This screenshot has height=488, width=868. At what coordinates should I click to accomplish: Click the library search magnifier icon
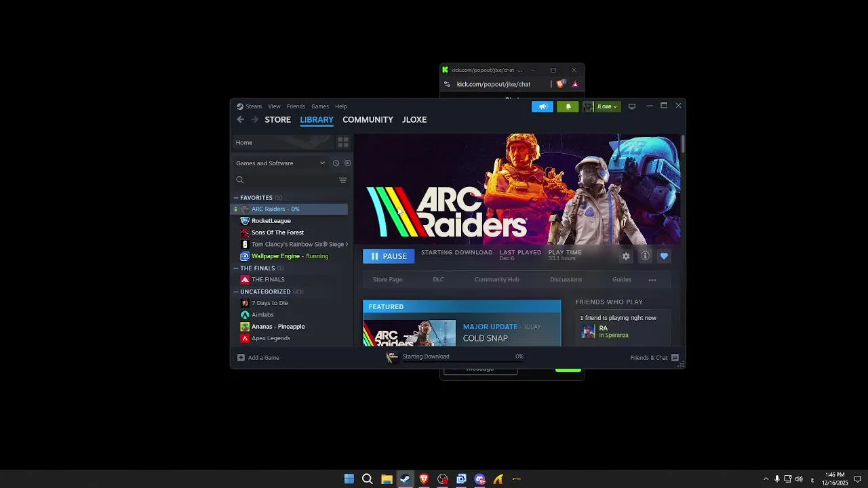[x=240, y=180]
